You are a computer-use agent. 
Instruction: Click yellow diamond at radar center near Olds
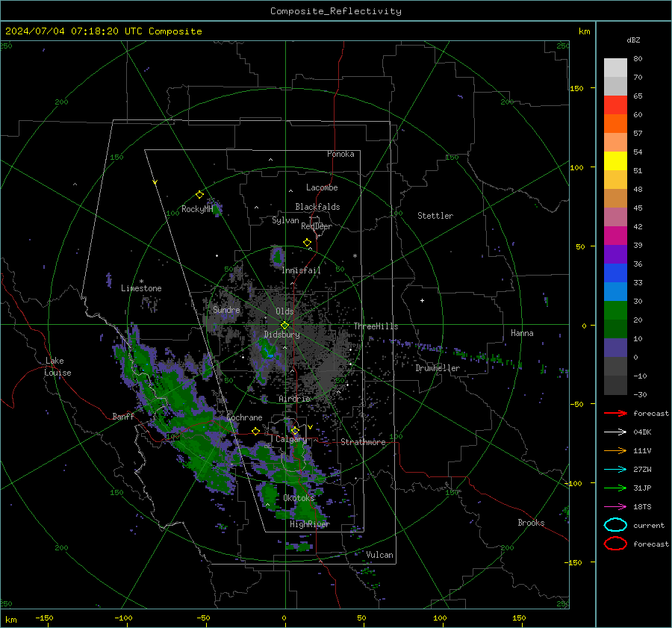pos(284,326)
